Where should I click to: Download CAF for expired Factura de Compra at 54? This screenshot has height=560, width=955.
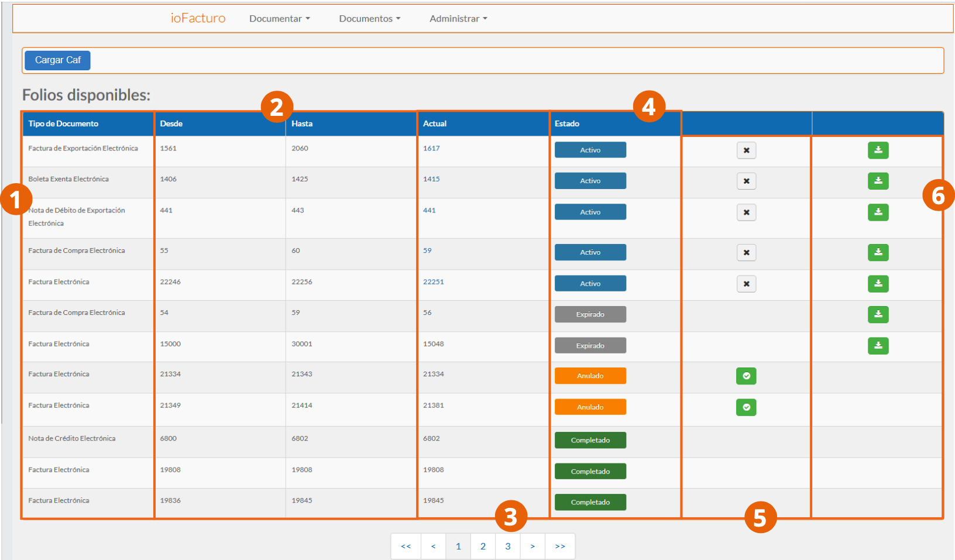click(878, 314)
